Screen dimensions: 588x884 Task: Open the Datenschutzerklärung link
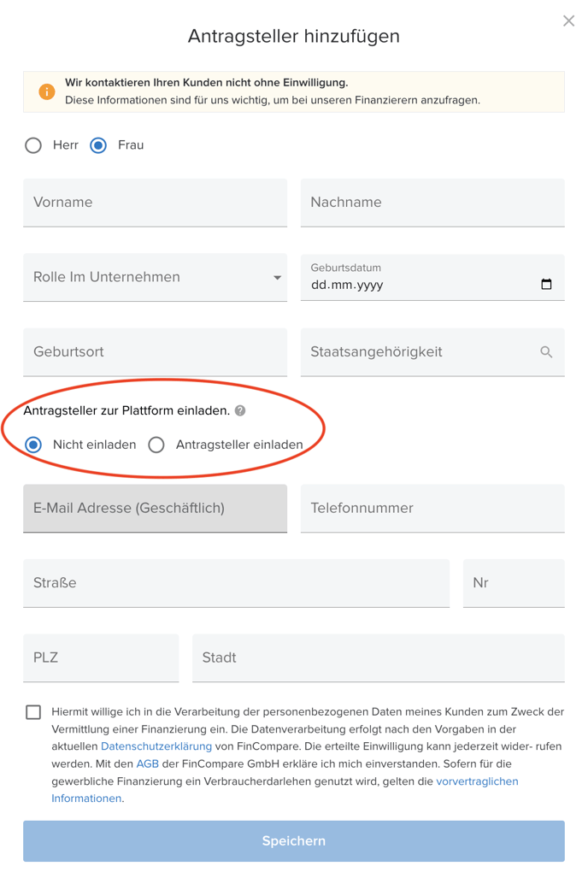(156, 746)
